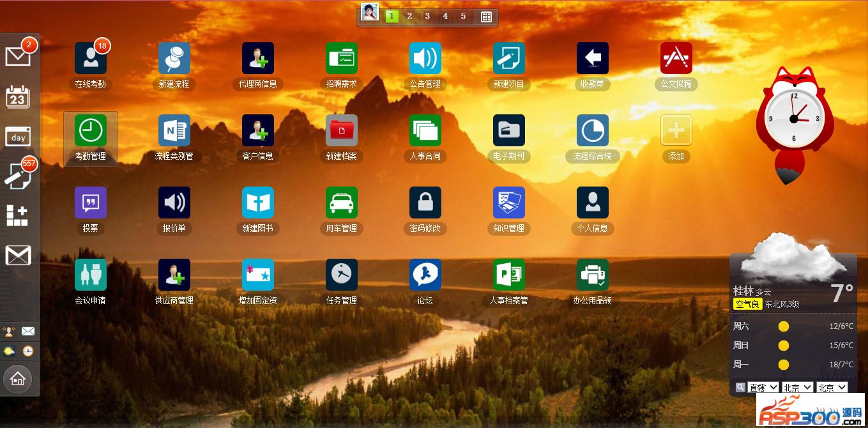Click the small weather sun icon in sidebar
868x428 pixels.
(x=9, y=351)
